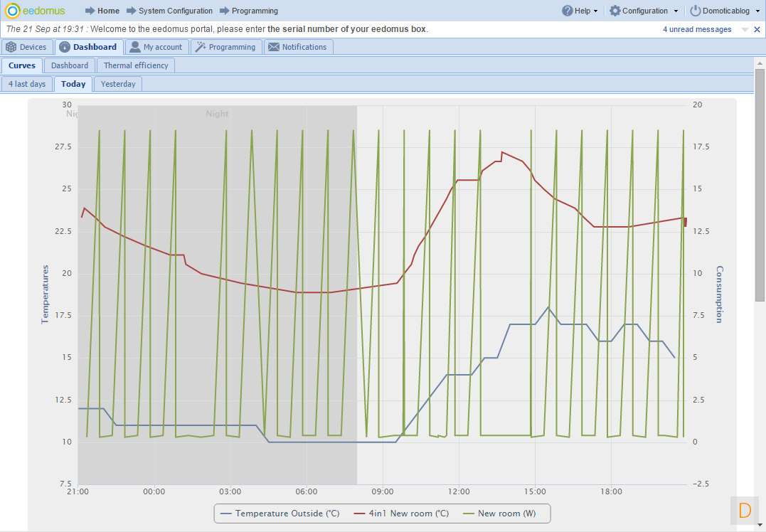
Task: Open the 4 unread messages link
Action: (x=697, y=30)
